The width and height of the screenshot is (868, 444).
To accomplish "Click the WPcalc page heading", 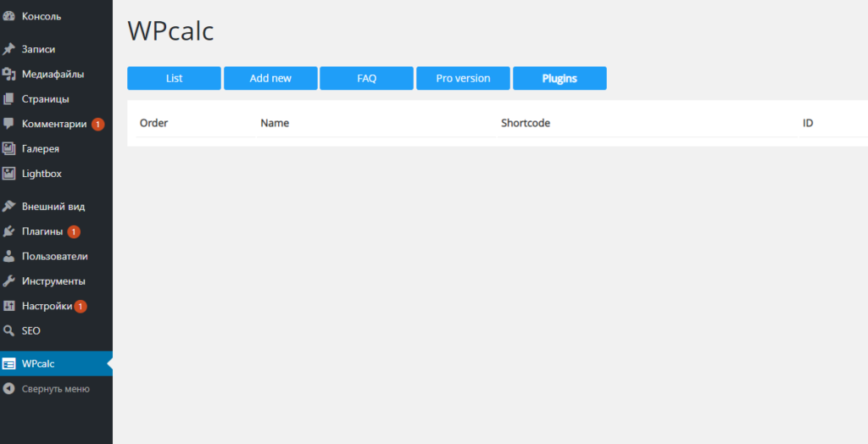I will pyautogui.click(x=170, y=31).
